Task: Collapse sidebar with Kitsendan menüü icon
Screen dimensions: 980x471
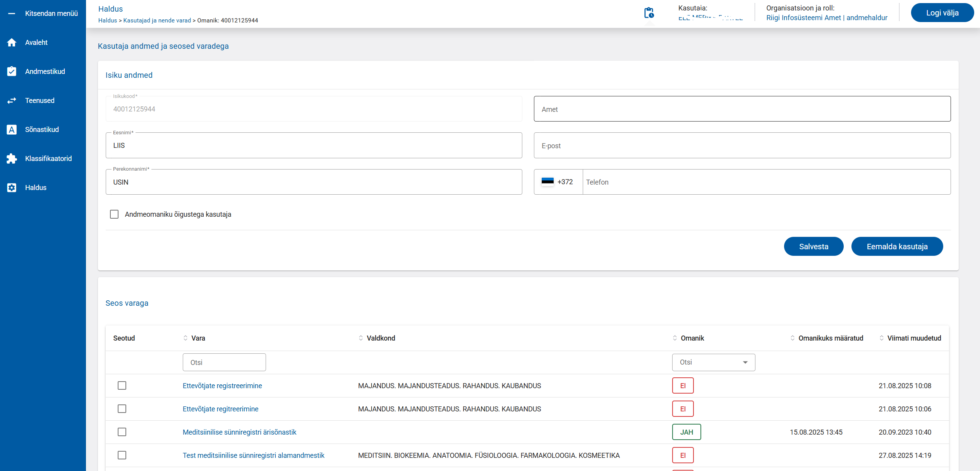Action: point(12,14)
